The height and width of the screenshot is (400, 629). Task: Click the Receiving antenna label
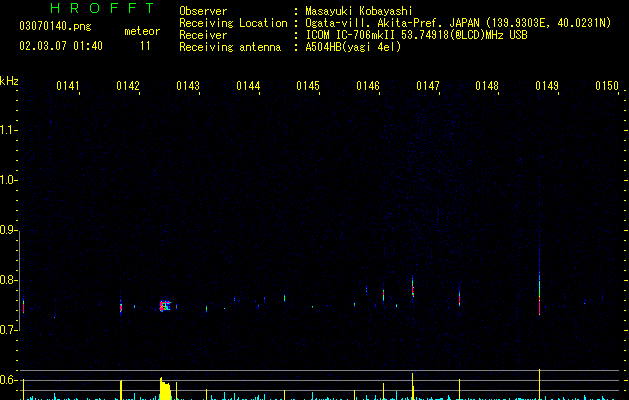(x=230, y=47)
